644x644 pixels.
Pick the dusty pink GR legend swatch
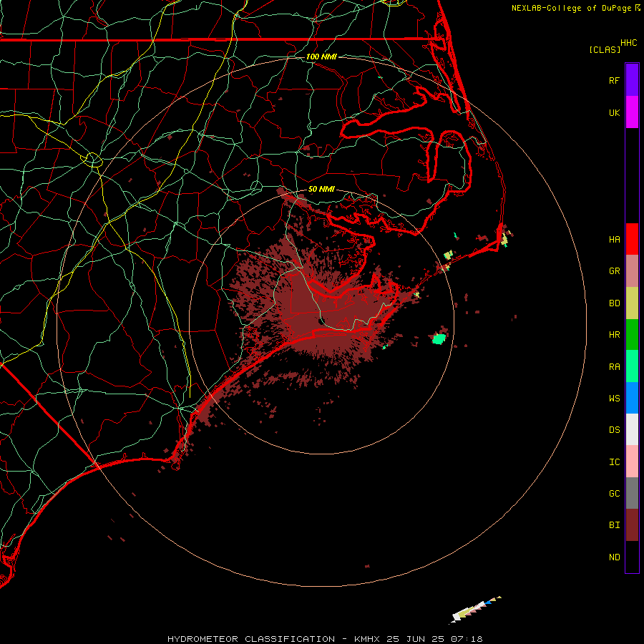(x=632, y=271)
